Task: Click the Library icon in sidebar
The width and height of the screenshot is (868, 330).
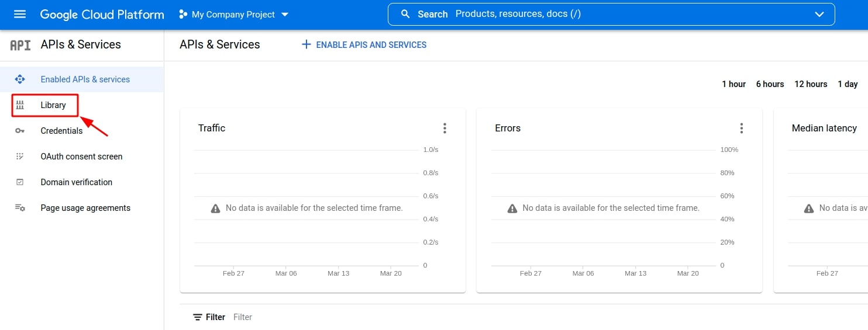Action: pos(20,105)
